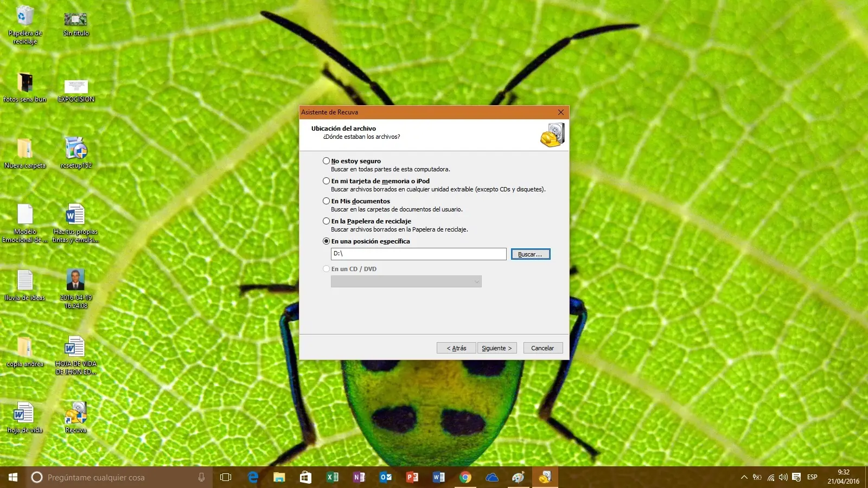This screenshot has height=488, width=868.
Task: Select 'En la Papelera de reciclaje' option
Action: (326, 221)
